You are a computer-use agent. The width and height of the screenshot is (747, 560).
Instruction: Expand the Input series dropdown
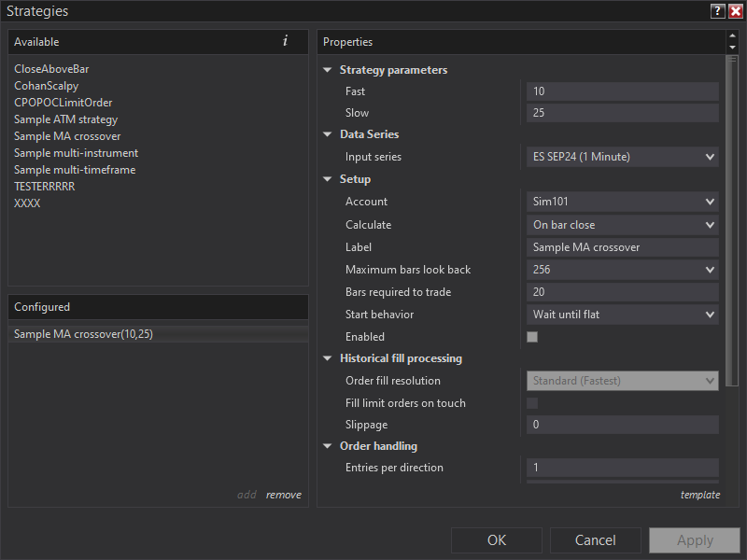(x=622, y=157)
